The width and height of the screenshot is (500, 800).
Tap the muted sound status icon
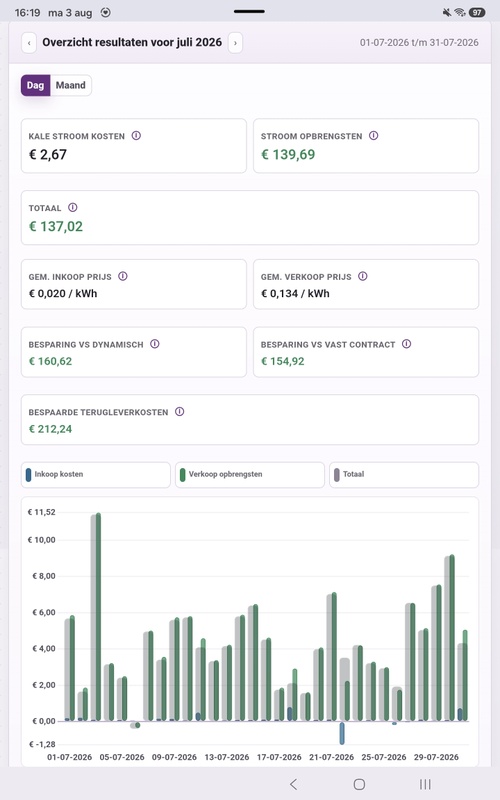[447, 12]
